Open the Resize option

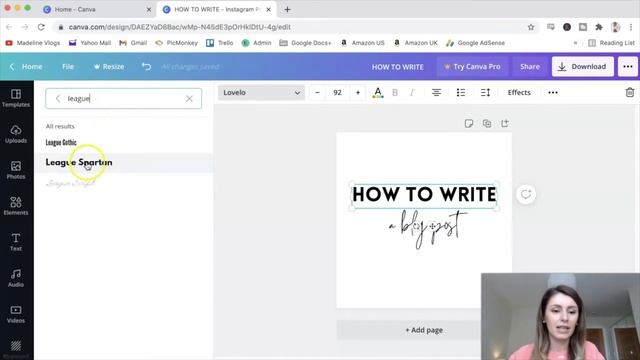click(x=109, y=67)
